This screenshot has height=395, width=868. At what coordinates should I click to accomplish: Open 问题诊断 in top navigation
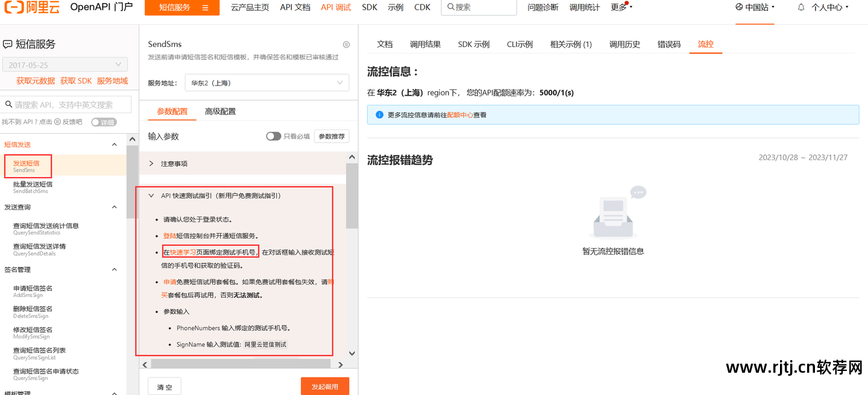[543, 7]
